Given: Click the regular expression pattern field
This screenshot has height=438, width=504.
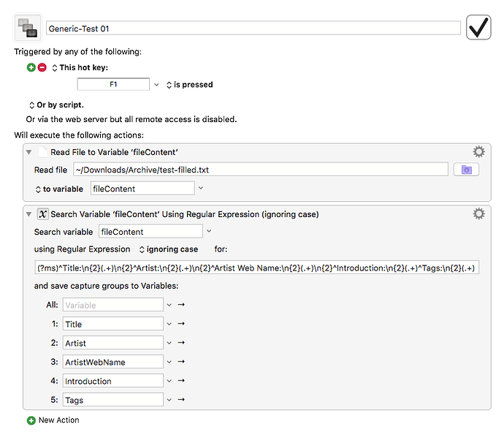Looking at the screenshot, I should (x=256, y=268).
